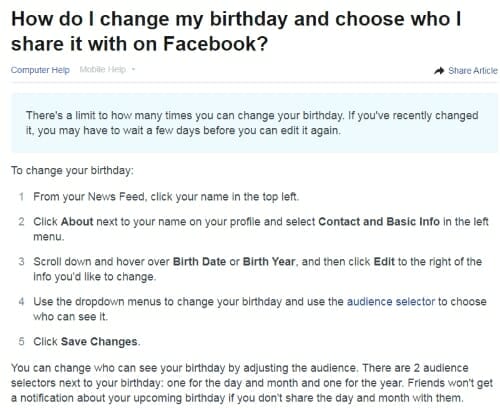Click step number 3 in the list

coord(21,261)
